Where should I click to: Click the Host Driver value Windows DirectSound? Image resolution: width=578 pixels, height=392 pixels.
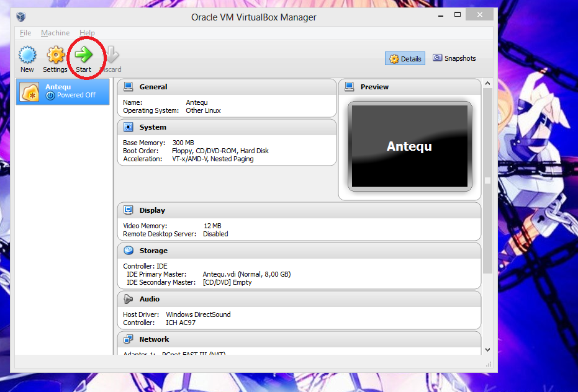pos(198,314)
